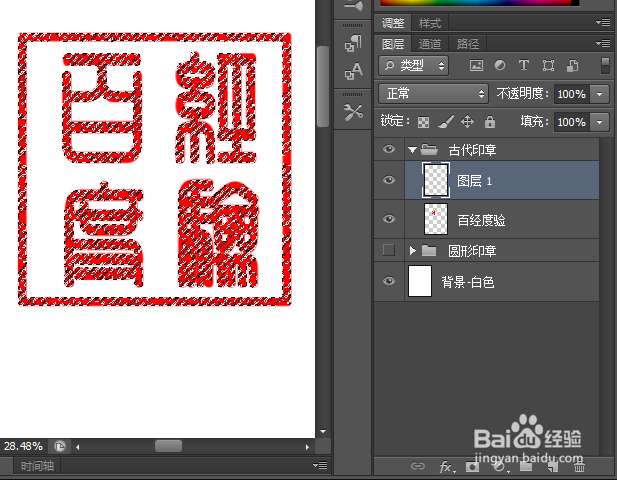Open the fill (填充) slider arrow

[x=599, y=122]
